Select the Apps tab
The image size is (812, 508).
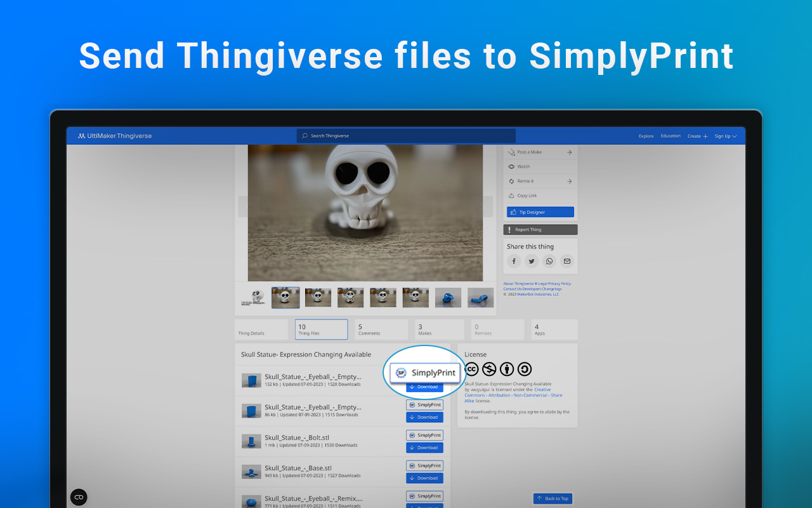pyautogui.click(x=553, y=329)
